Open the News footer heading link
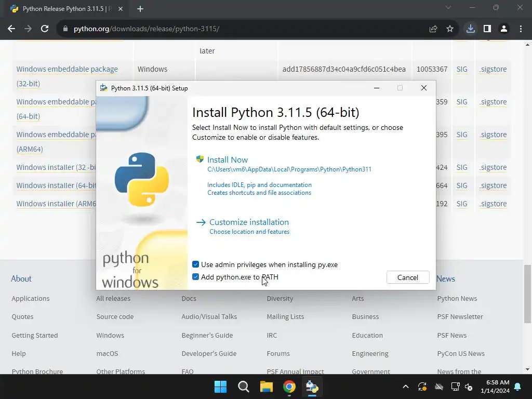Image resolution: width=532 pixels, height=399 pixels. tap(445, 278)
